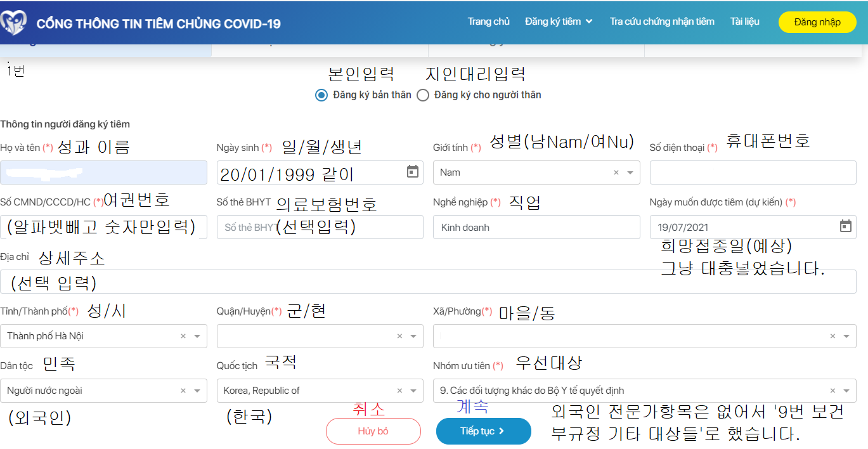Clear the Xã/Phường field with × icon

tap(833, 336)
